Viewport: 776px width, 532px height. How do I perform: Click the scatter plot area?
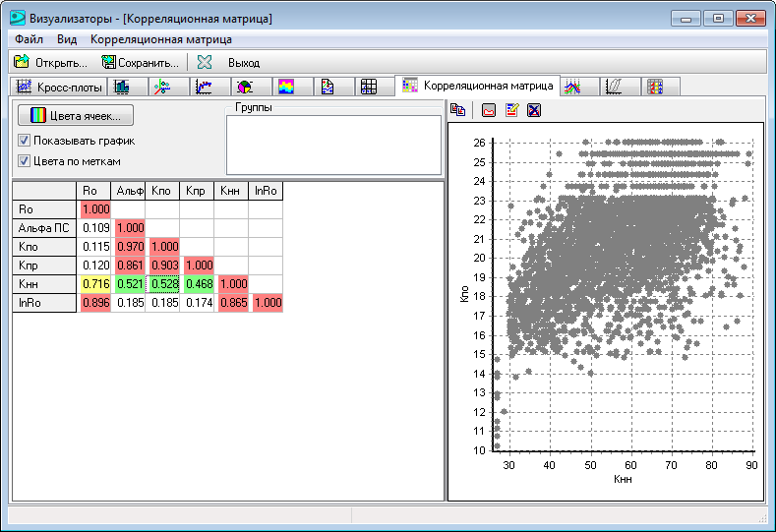[624, 296]
